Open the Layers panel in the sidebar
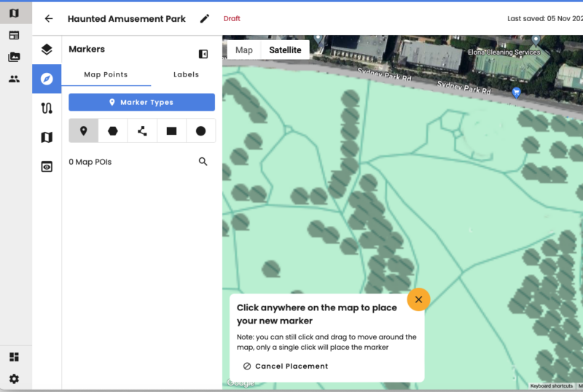Viewport: 583px width, 392px height. 47,50
